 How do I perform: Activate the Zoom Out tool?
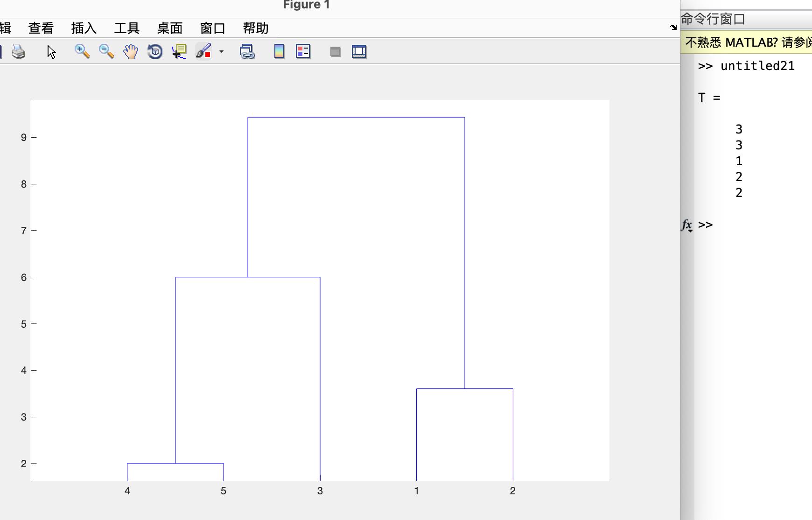[x=106, y=51]
